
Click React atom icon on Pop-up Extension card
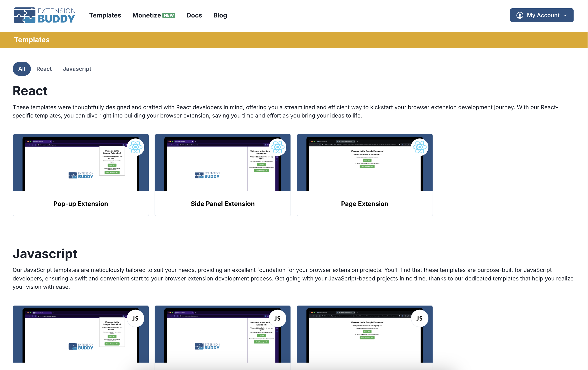tap(136, 147)
